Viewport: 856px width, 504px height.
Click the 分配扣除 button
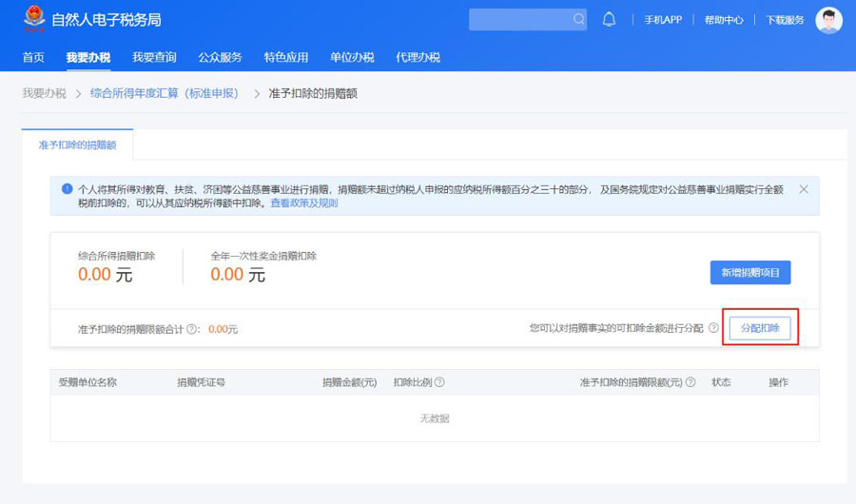click(760, 328)
